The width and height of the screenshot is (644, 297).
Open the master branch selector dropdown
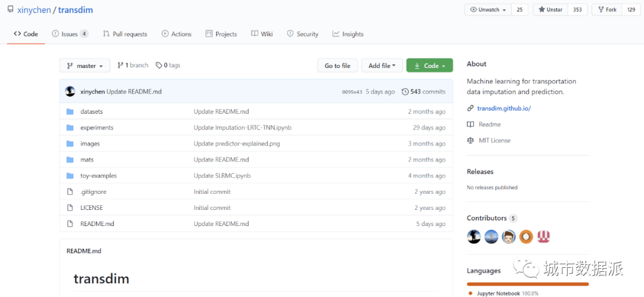[x=85, y=66]
